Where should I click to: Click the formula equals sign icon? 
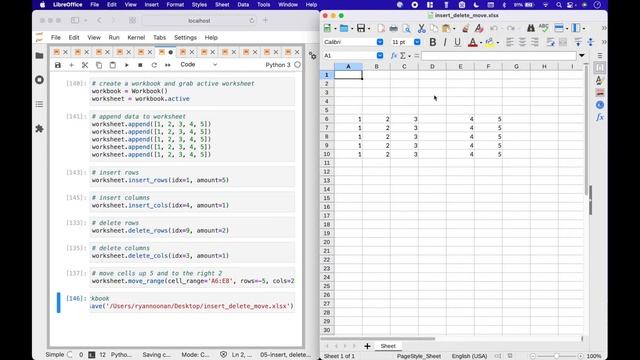click(416, 56)
